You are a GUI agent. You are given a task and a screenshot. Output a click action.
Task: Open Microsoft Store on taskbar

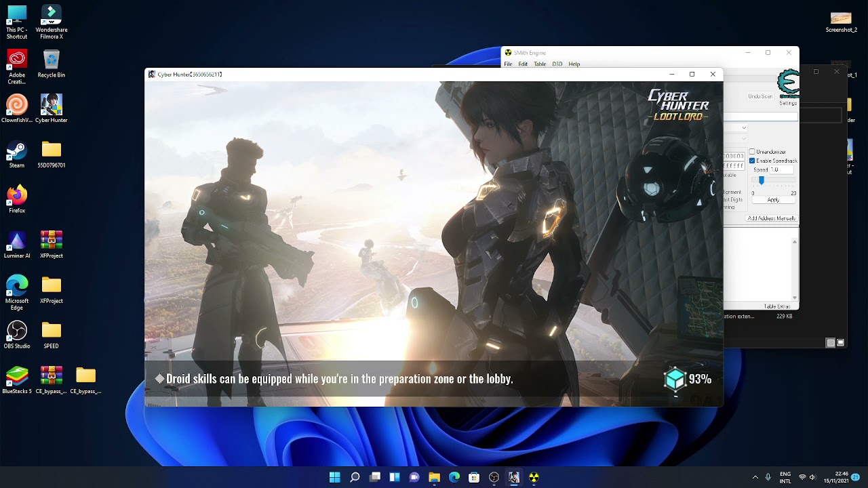[474, 477]
